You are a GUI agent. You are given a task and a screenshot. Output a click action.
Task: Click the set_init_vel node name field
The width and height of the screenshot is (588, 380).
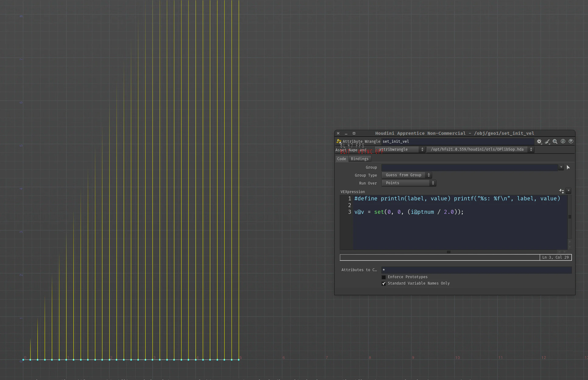pyautogui.click(x=458, y=142)
